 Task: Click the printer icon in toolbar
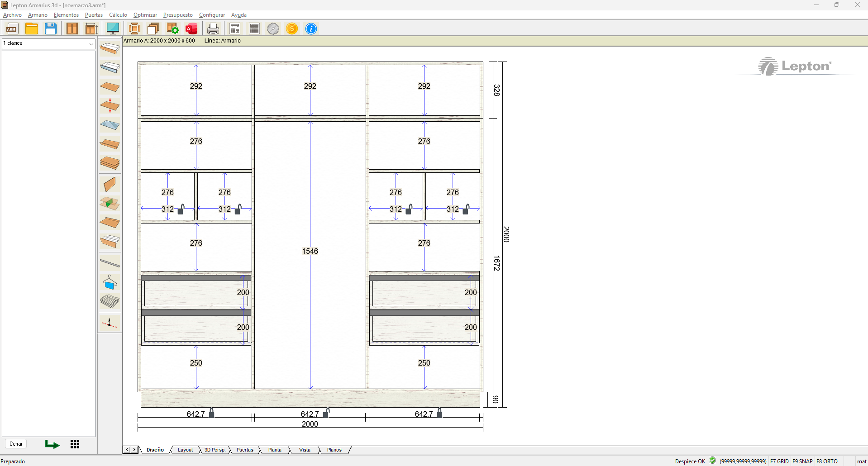pyautogui.click(x=213, y=29)
